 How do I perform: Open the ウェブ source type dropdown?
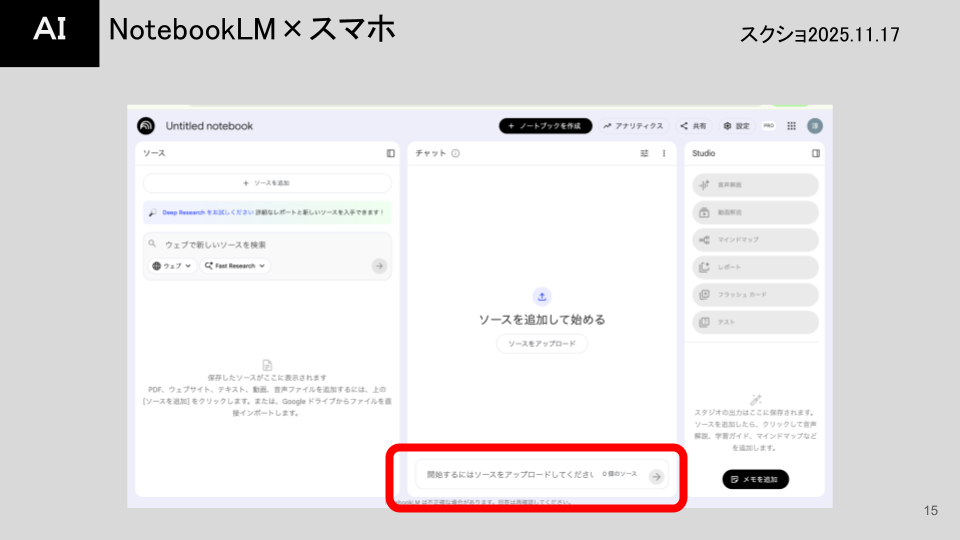tap(171, 266)
